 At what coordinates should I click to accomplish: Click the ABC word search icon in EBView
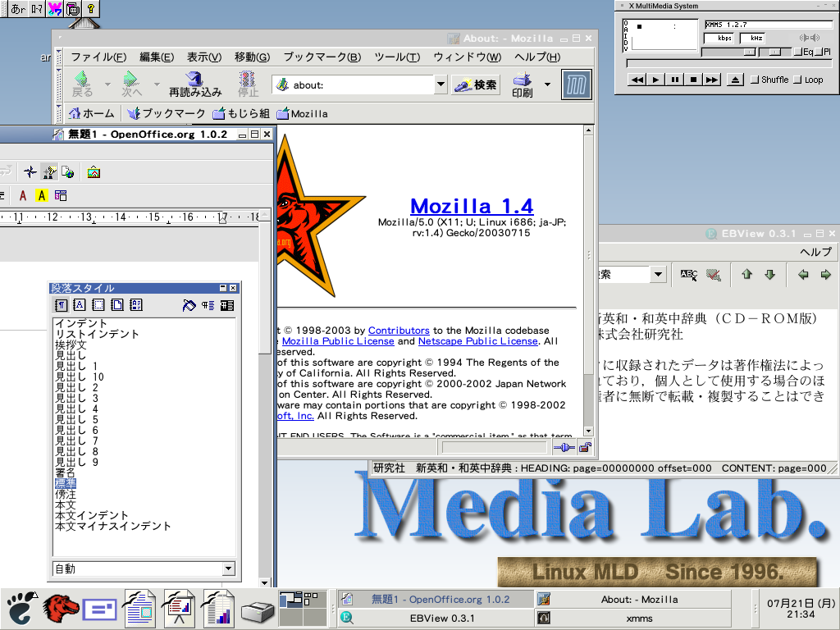[x=689, y=275]
